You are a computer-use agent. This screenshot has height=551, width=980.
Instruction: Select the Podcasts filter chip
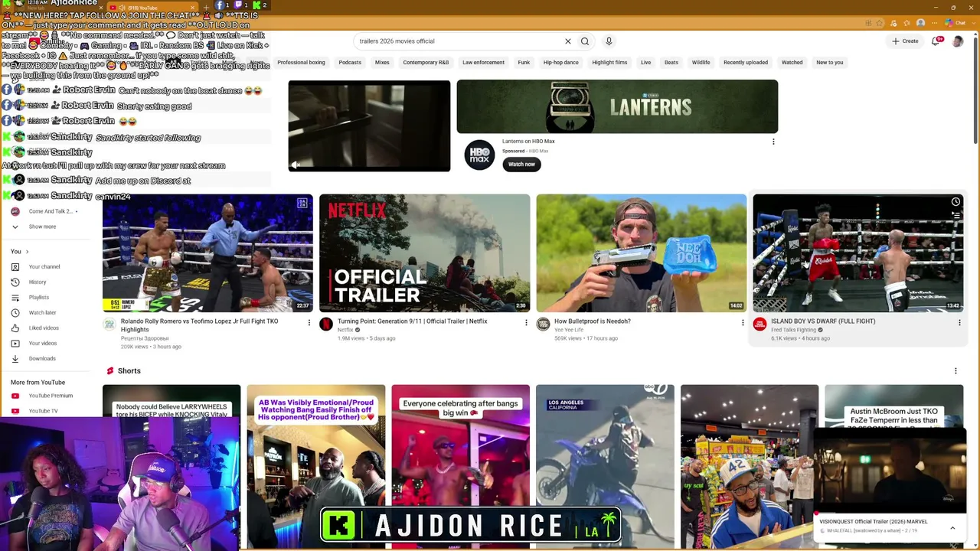(350, 63)
